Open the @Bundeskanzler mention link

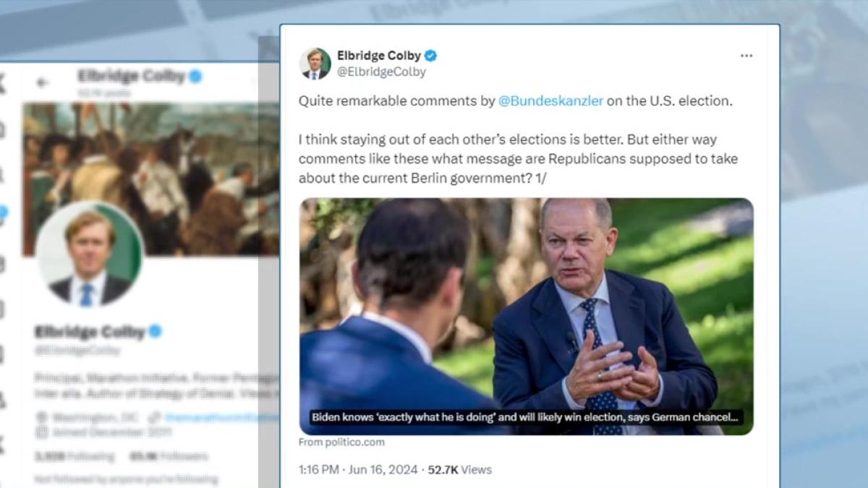click(550, 101)
